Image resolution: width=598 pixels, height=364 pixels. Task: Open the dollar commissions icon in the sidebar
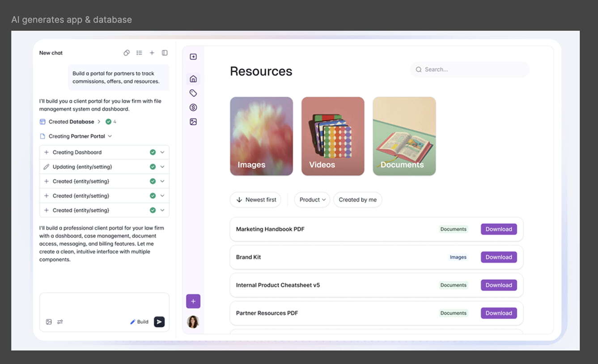193,107
